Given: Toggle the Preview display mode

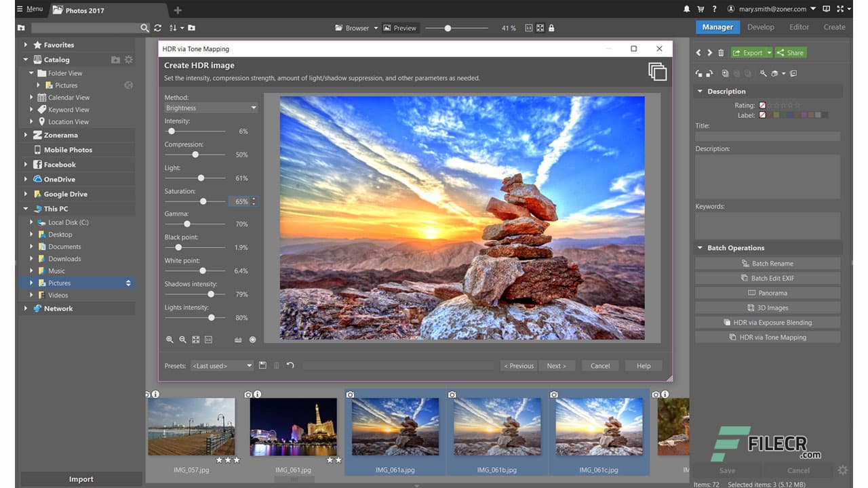Looking at the screenshot, I should (400, 28).
